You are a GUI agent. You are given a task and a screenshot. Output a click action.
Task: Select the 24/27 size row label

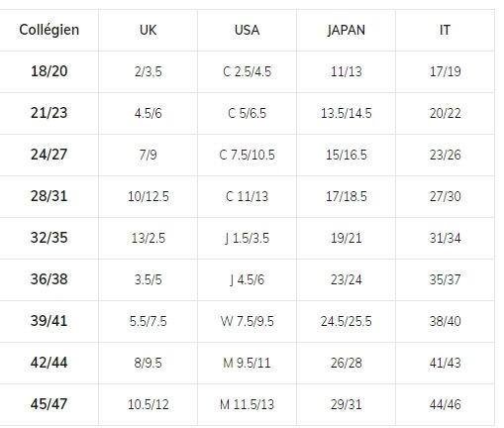50,155
